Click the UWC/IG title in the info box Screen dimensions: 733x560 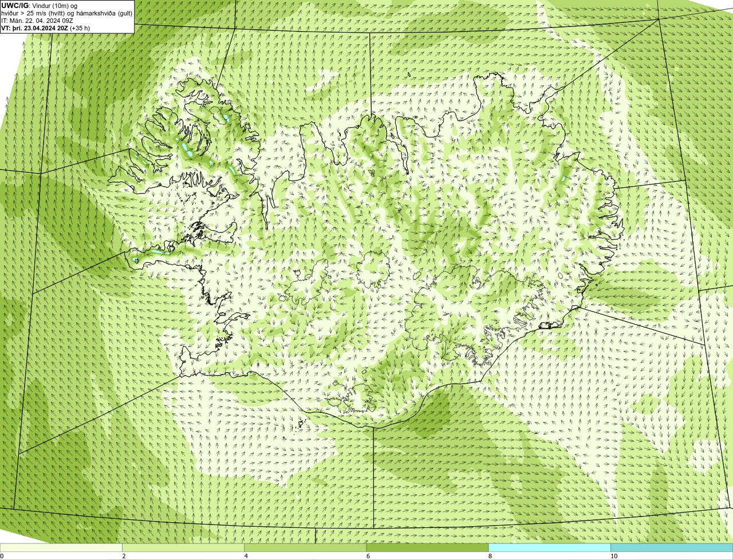pyautogui.click(x=14, y=5)
